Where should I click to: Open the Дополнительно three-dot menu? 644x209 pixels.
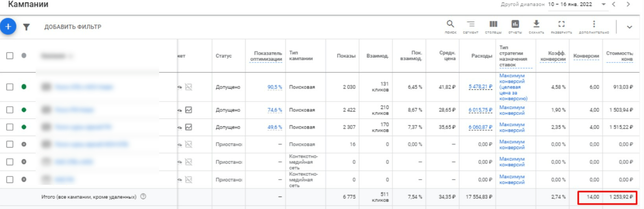click(x=594, y=27)
